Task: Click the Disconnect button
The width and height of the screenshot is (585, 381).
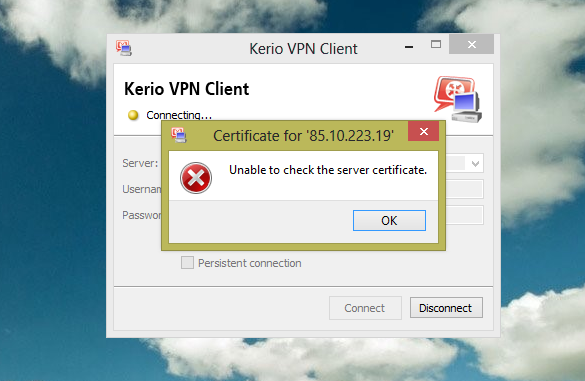Action: tap(446, 308)
